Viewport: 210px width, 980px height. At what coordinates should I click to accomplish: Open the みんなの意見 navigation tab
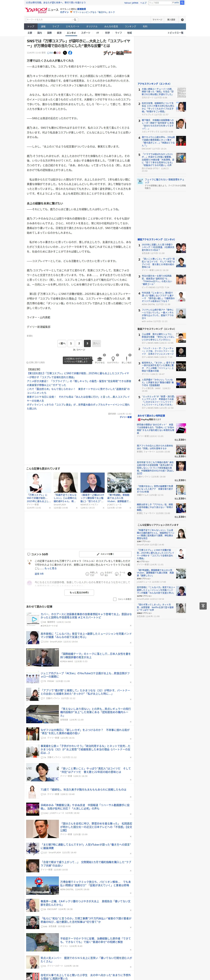[x=111, y=27]
